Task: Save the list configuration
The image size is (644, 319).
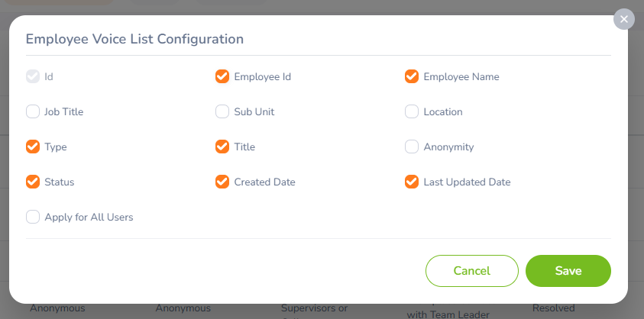Action: [x=568, y=271]
